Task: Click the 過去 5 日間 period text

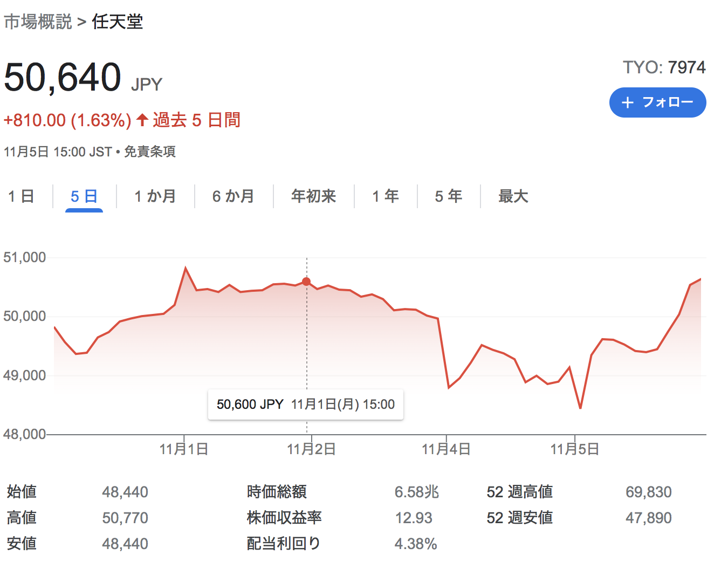Action: tap(197, 120)
